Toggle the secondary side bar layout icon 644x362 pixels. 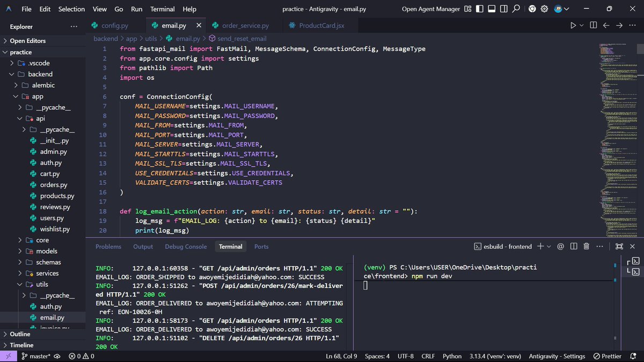coord(504,9)
